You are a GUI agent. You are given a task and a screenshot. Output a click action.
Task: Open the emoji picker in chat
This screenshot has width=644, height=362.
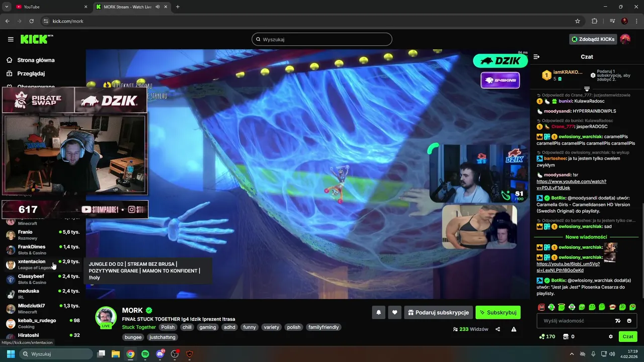pyautogui.click(x=629, y=321)
